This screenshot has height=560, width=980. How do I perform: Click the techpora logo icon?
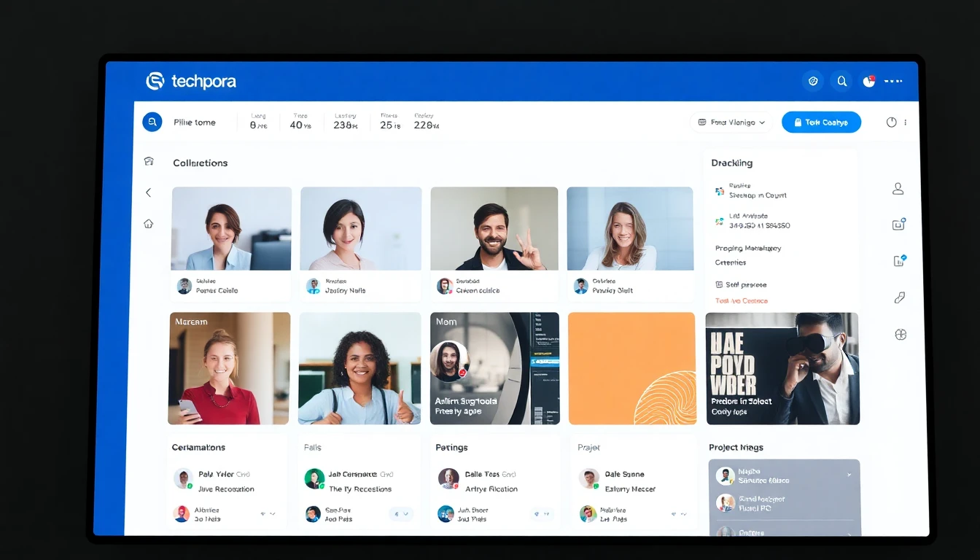click(x=155, y=81)
